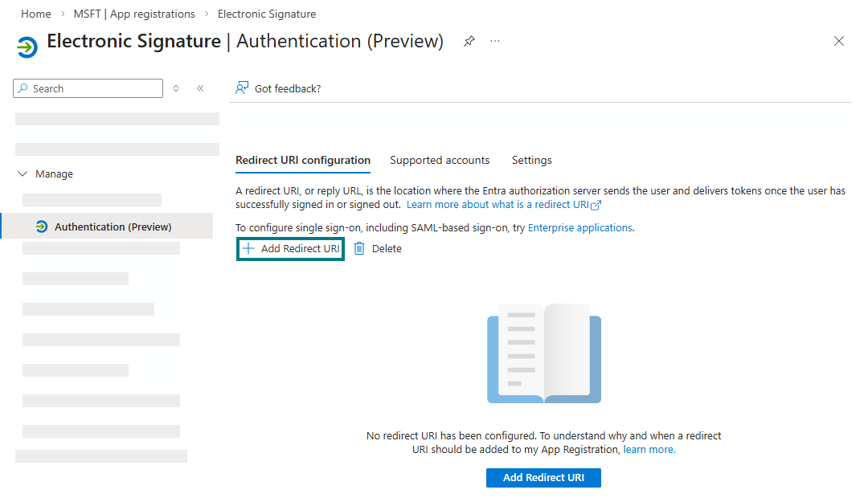Viewport: 868px width, 498px height.
Task: Click the feedback person icon
Action: tap(241, 88)
